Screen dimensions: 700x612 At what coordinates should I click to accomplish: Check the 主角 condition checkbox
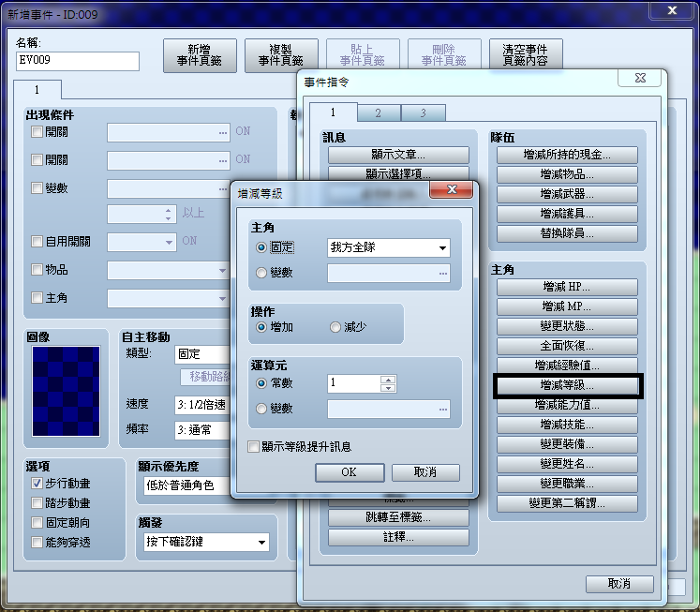[37, 298]
